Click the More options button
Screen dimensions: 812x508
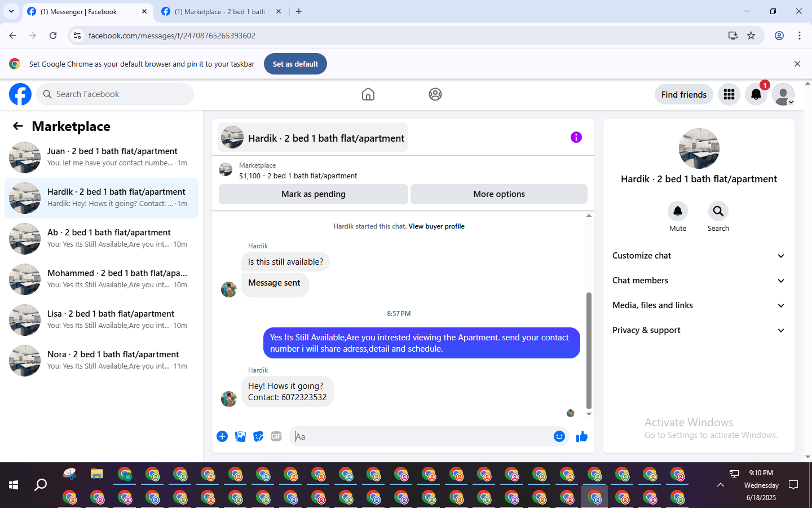coord(499,194)
